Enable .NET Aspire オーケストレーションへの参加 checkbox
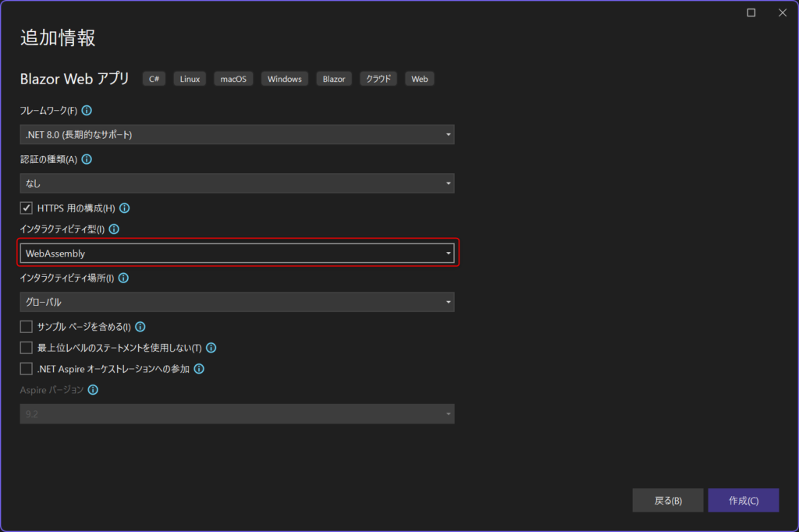The height and width of the screenshot is (532, 799). [26, 368]
